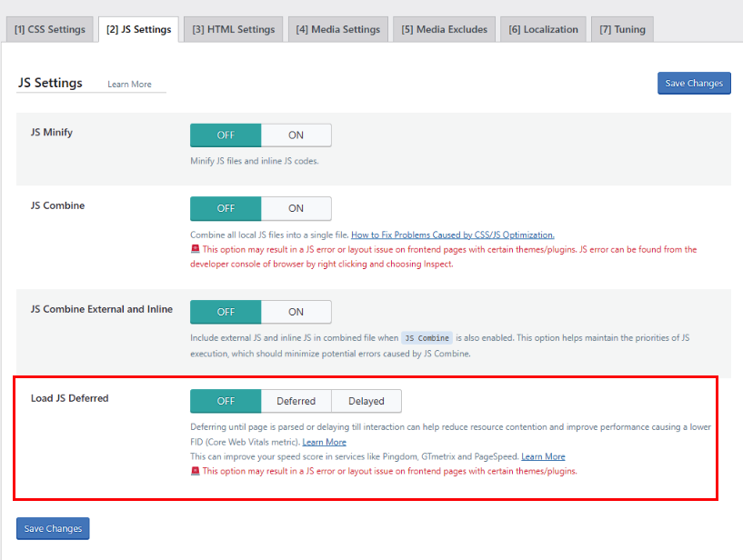The width and height of the screenshot is (743, 560).
Task: Click Learn More next to JS Settings heading
Action: tap(129, 85)
